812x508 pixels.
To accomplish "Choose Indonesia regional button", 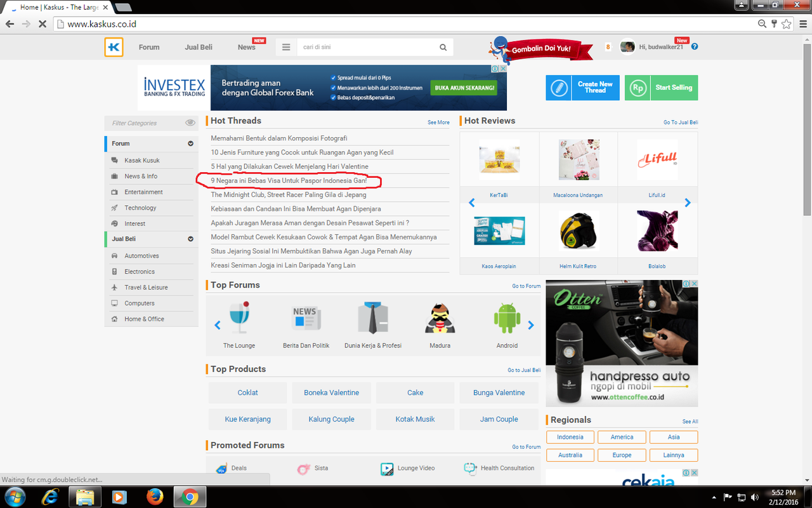I will [x=570, y=437].
